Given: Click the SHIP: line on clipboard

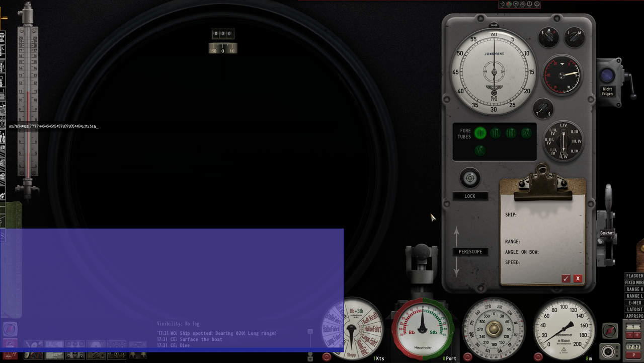Looking at the screenshot, I should [x=543, y=215].
